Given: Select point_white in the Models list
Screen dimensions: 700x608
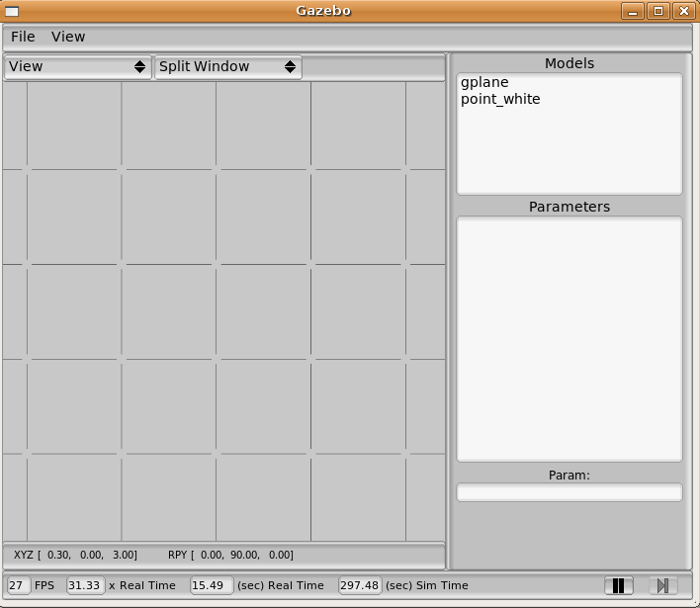Looking at the screenshot, I should pos(500,99).
